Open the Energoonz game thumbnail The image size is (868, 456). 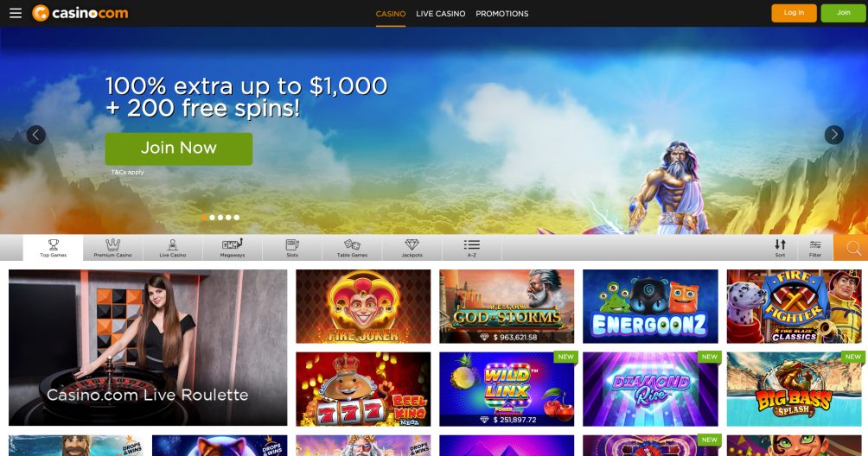click(x=650, y=307)
